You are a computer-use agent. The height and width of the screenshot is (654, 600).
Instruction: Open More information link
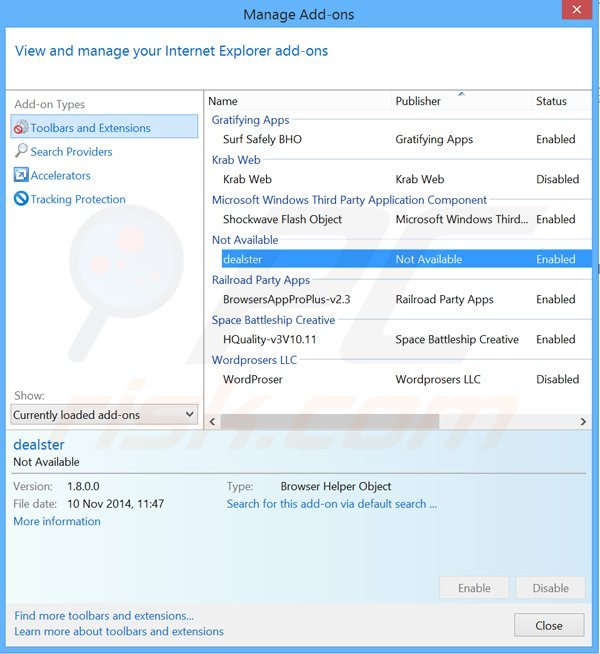click(57, 521)
